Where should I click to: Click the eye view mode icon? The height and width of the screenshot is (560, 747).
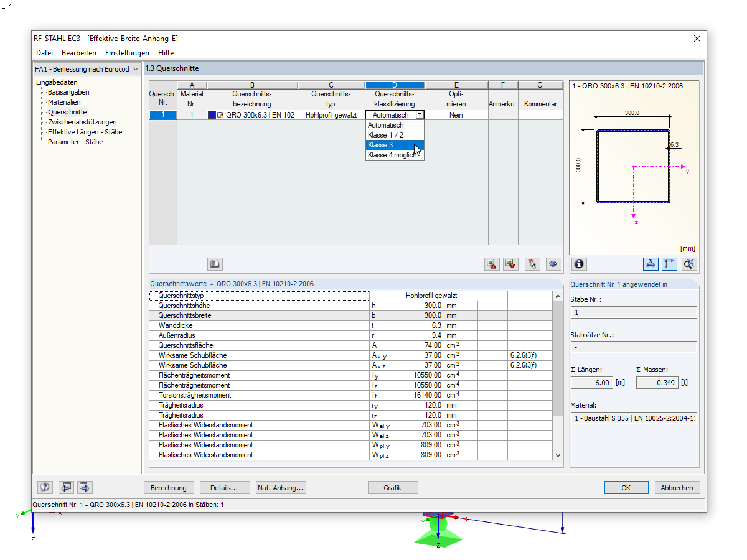pos(553,264)
